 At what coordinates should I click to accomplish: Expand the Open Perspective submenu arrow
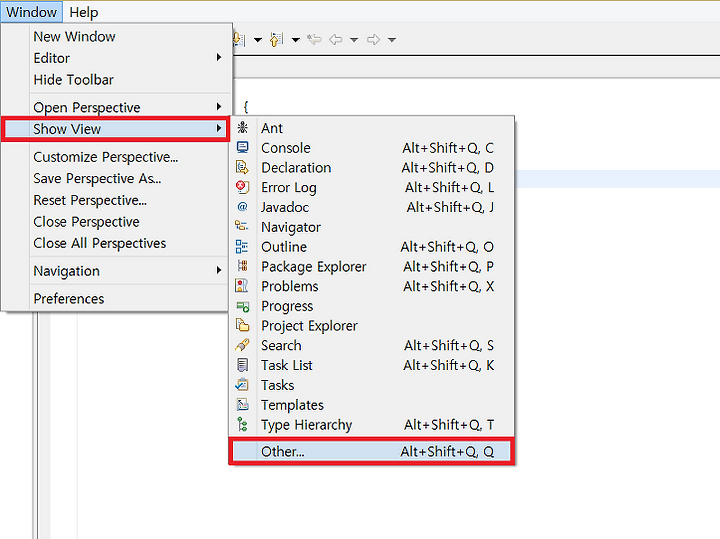tap(219, 107)
